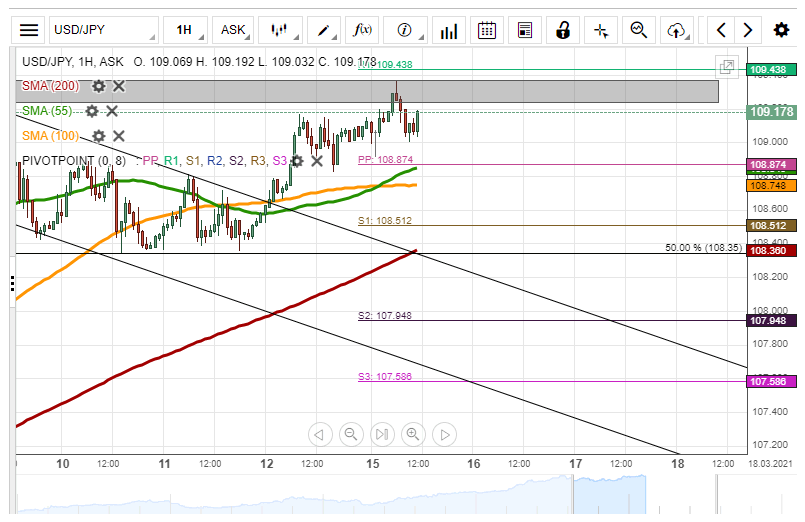Screen dimensions: 805x522
Task: Click the SMA (55) indicator label
Action: 47,110
